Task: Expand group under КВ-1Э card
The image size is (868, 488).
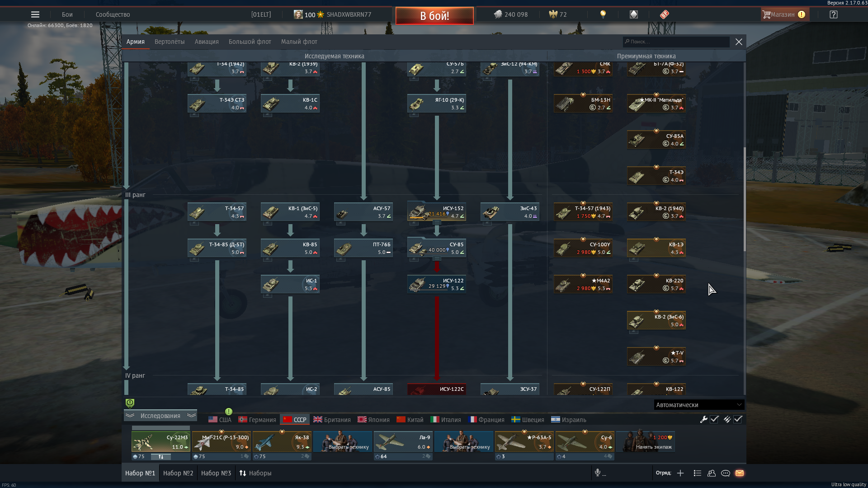Action: pyautogui.click(x=634, y=259)
